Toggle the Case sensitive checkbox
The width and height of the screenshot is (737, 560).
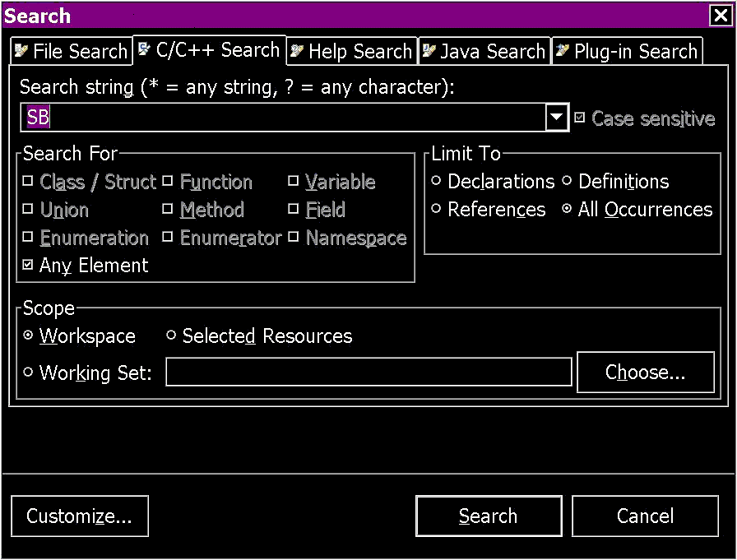pyautogui.click(x=580, y=118)
